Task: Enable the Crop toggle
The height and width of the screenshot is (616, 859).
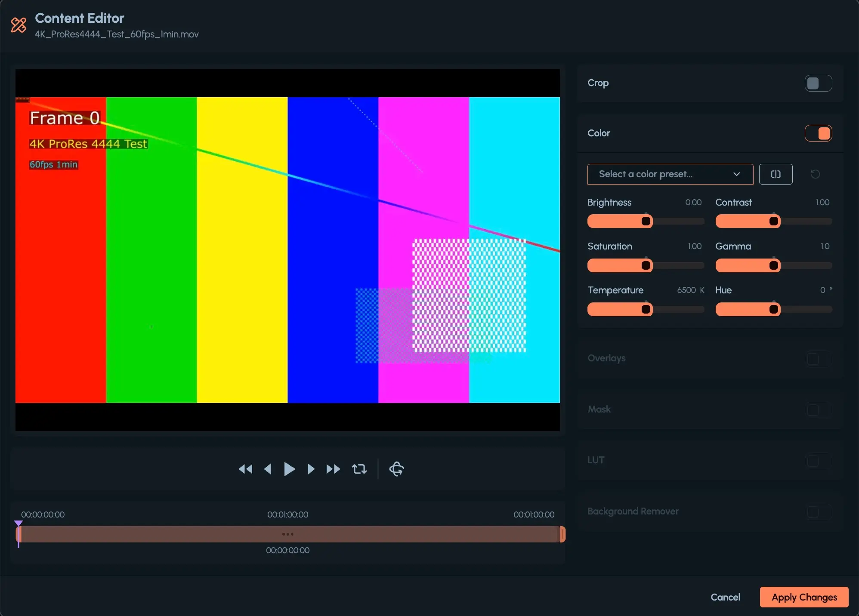Action: (x=818, y=83)
